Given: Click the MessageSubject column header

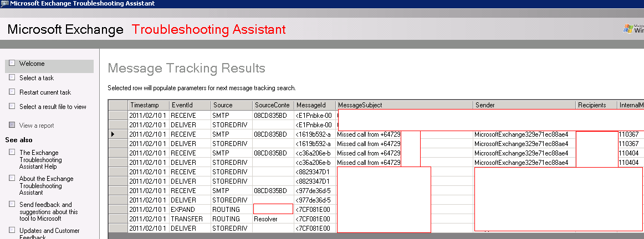Looking at the screenshot, I should 404,105.
